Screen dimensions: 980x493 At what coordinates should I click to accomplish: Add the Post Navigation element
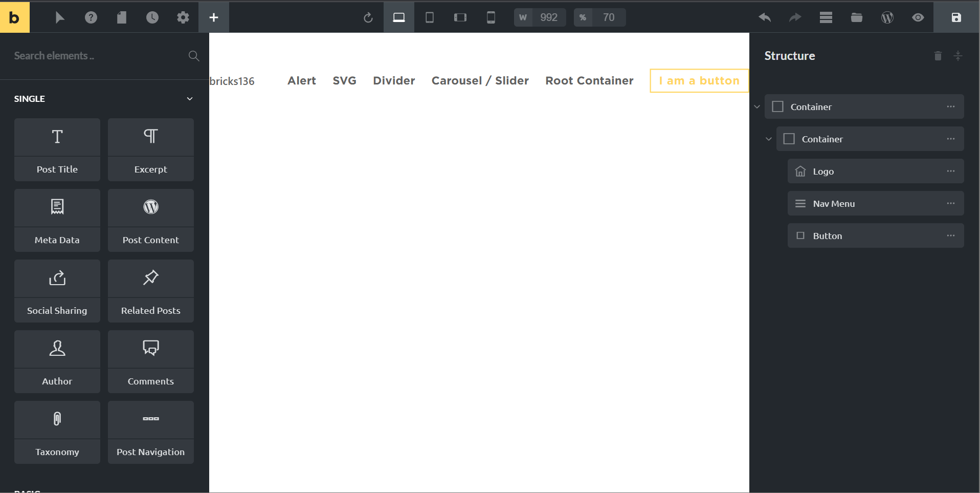click(151, 432)
